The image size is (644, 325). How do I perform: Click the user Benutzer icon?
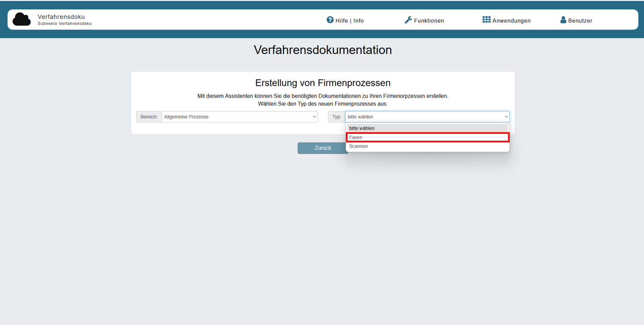click(563, 20)
